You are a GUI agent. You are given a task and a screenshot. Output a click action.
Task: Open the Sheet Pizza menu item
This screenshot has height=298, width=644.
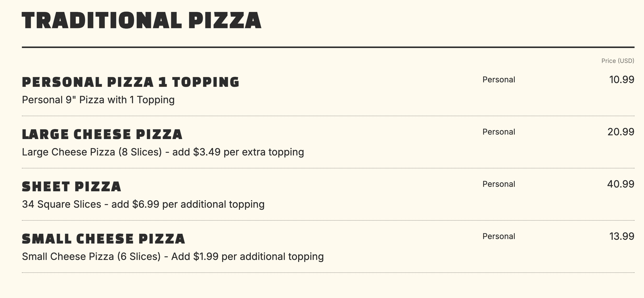tap(72, 187)
